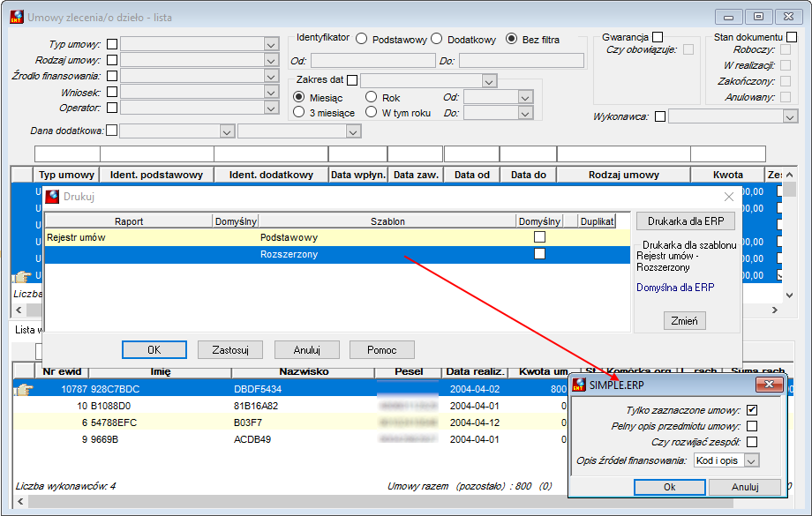Viewport: 812px width, 516px height.
Task: Click the Kwota column header
Action: click(x=727, y=175)
